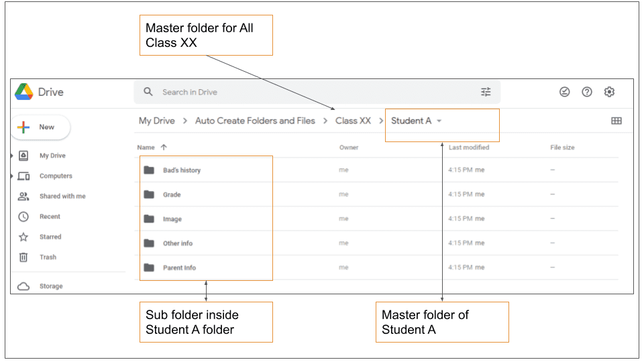Viewport: 644px width, 362px height.
Task: Click the Search in Drive field
Action: click(302, 93)
